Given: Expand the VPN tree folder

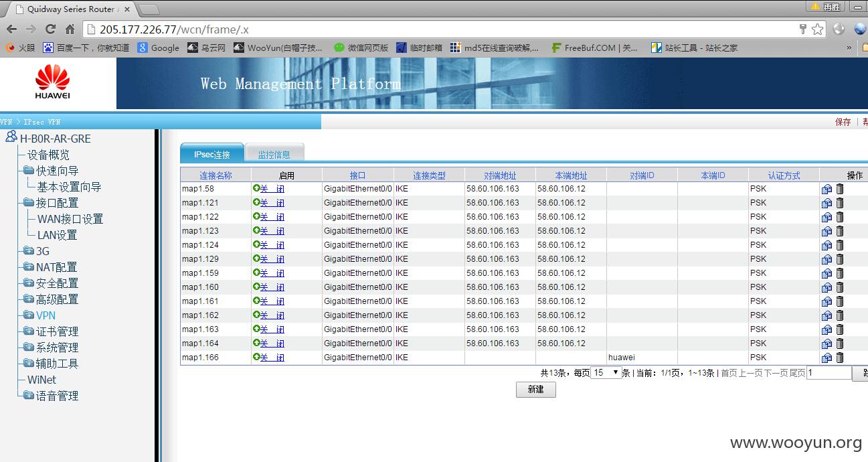Looking at the screenshot, I should click(x=39, y=315).
